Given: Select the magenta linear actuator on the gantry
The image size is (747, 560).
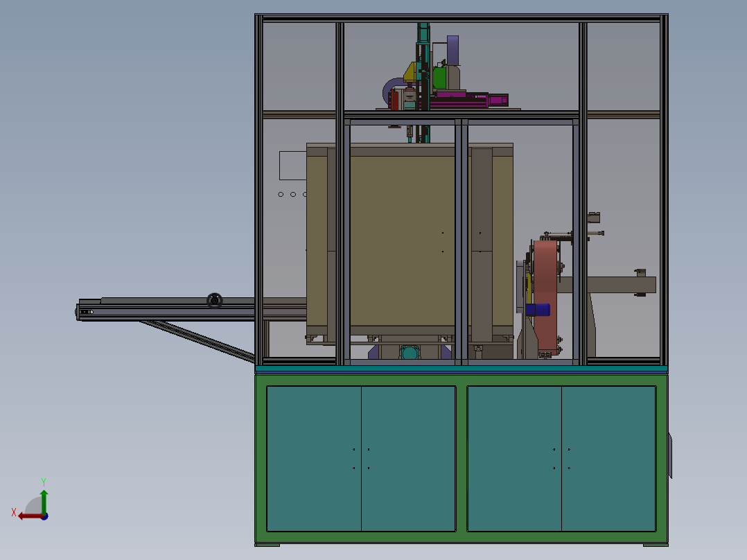Looking at the screenshot, I should pyautogui.click(x=469, y=100).
